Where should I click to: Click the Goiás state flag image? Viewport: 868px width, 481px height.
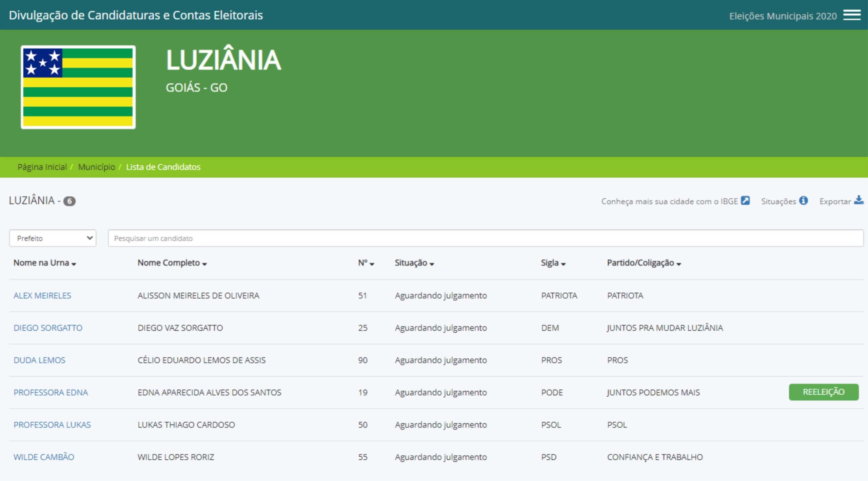coord(78,87)
